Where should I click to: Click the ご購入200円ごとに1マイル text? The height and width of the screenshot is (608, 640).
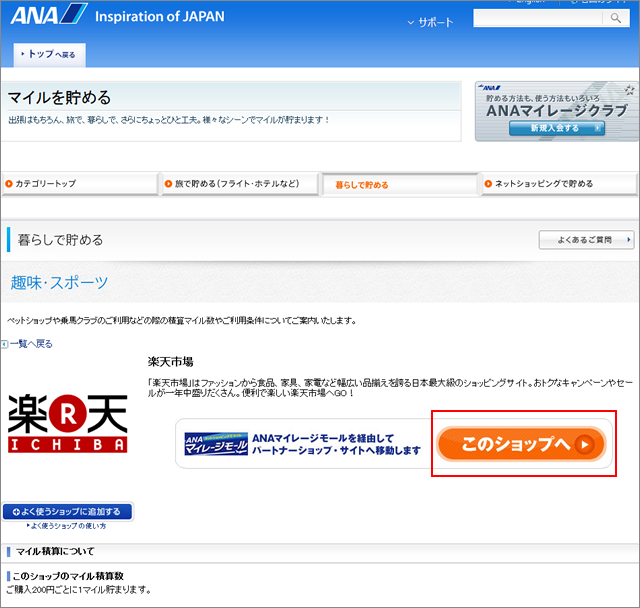tap(79, 590)
